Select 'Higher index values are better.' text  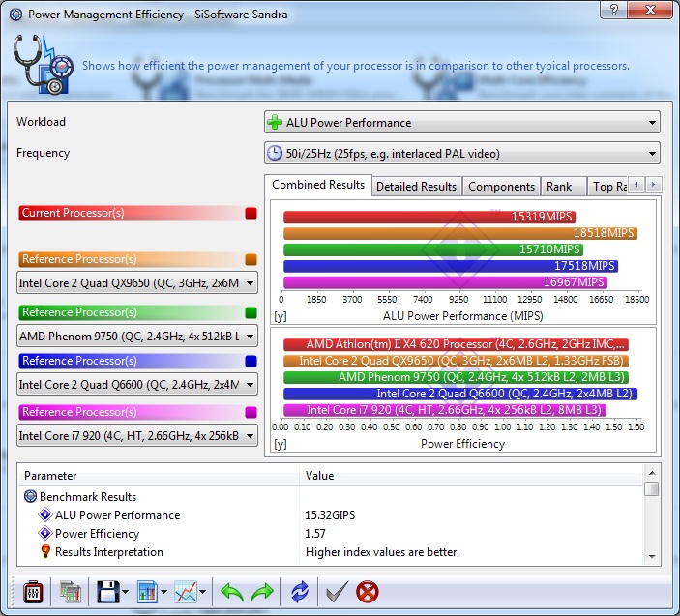(382, 552)
